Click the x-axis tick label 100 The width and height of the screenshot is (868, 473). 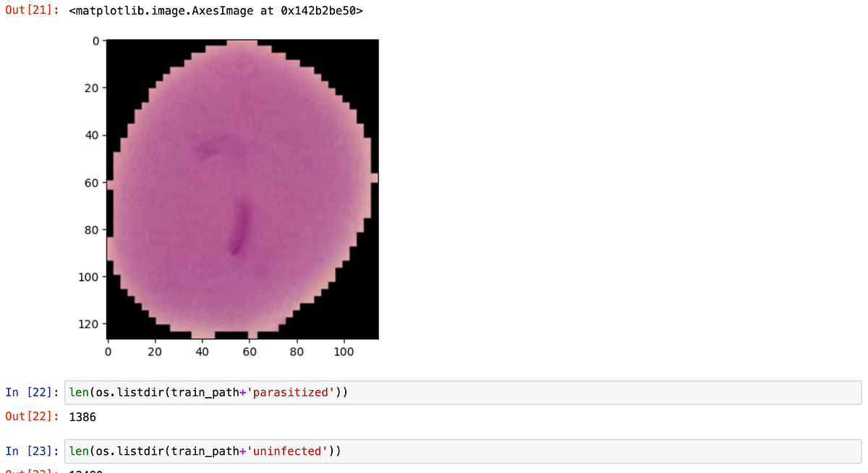point(344,352)
